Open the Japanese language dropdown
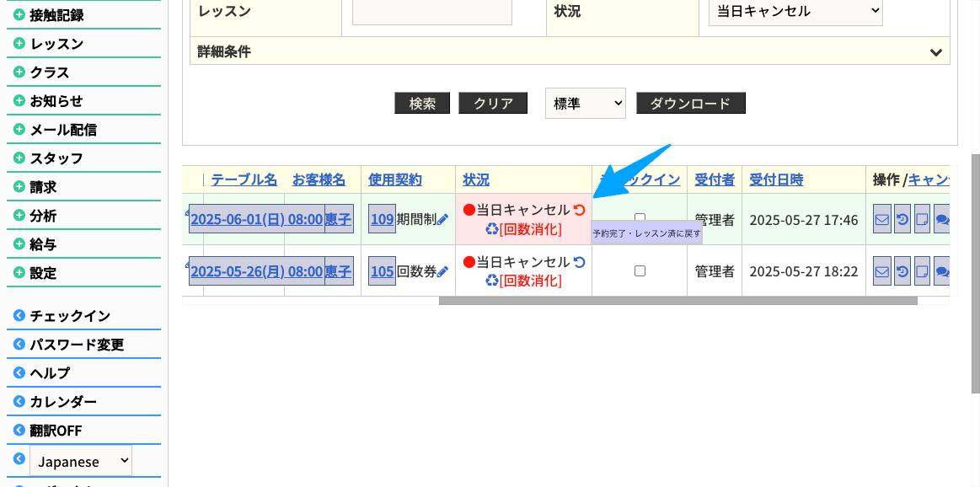The image size is (980, 487). pos(81,462)
